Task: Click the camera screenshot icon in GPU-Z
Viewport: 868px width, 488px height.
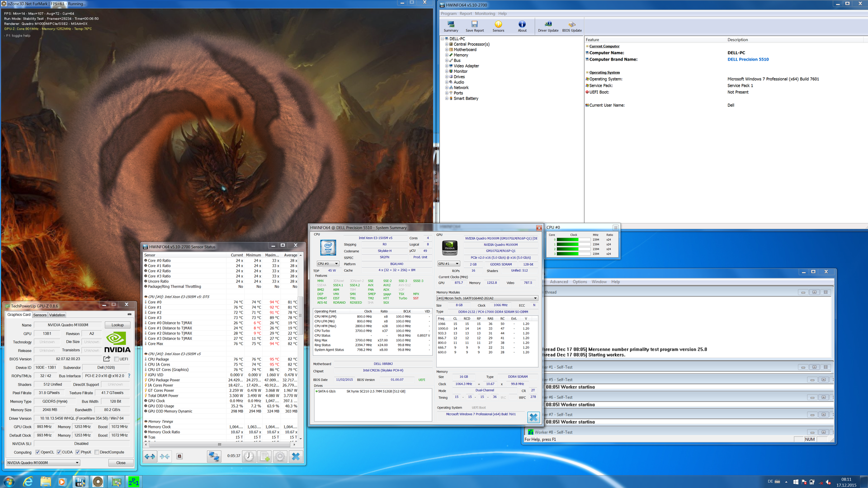Action: tap(129, 314)
